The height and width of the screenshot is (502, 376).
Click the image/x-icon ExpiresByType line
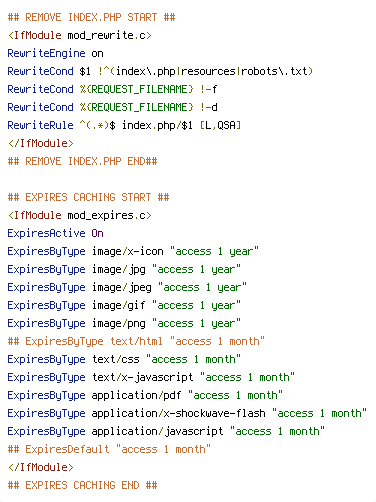click(133, 251)
